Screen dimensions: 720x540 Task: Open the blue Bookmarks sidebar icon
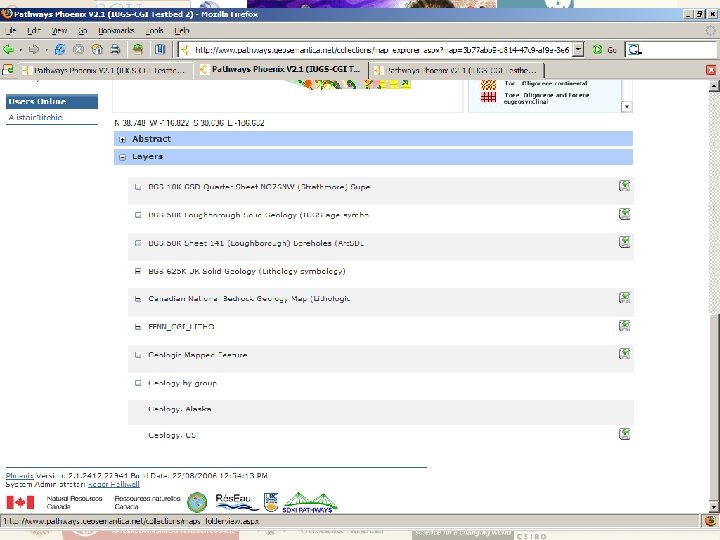pos(159,49)
